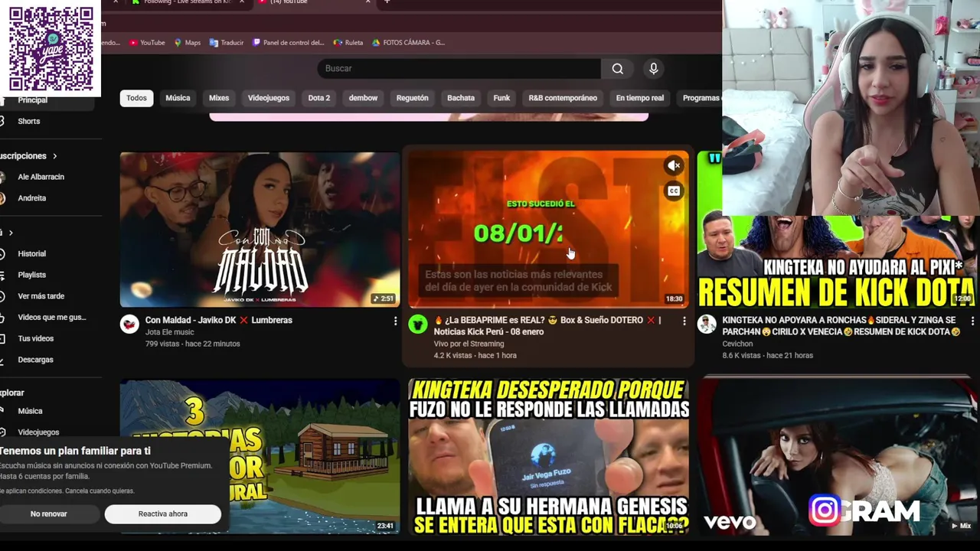Open ¿La BEBAPRIME es REAL? video title

(547, 326)
